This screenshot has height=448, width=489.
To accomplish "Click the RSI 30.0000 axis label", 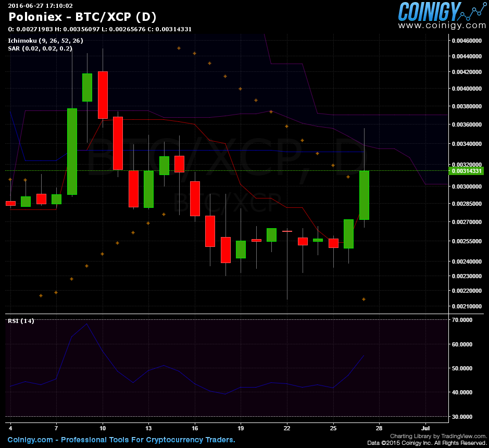I will pyautogui.click(x=462, y=417).
